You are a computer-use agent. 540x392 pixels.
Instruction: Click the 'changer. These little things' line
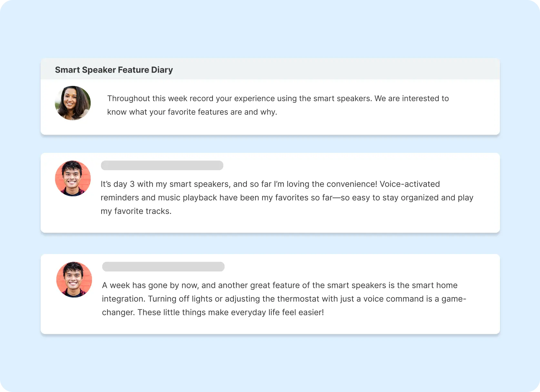tap(213, 312)
